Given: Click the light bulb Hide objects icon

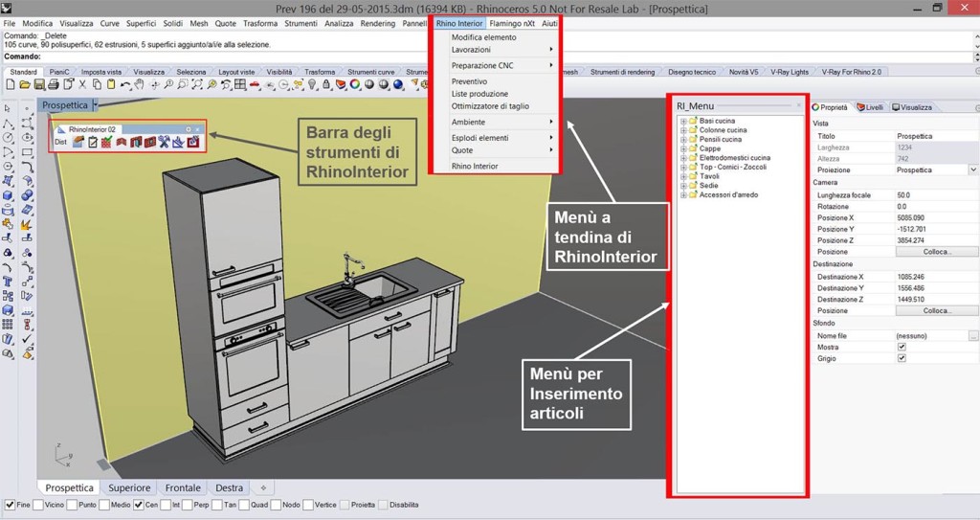Looking at the screenshot, I should point(312,84).
